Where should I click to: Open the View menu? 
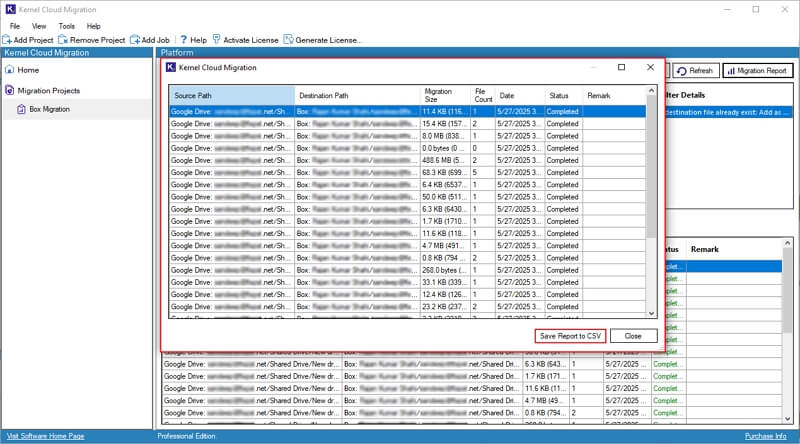point(39,25)
